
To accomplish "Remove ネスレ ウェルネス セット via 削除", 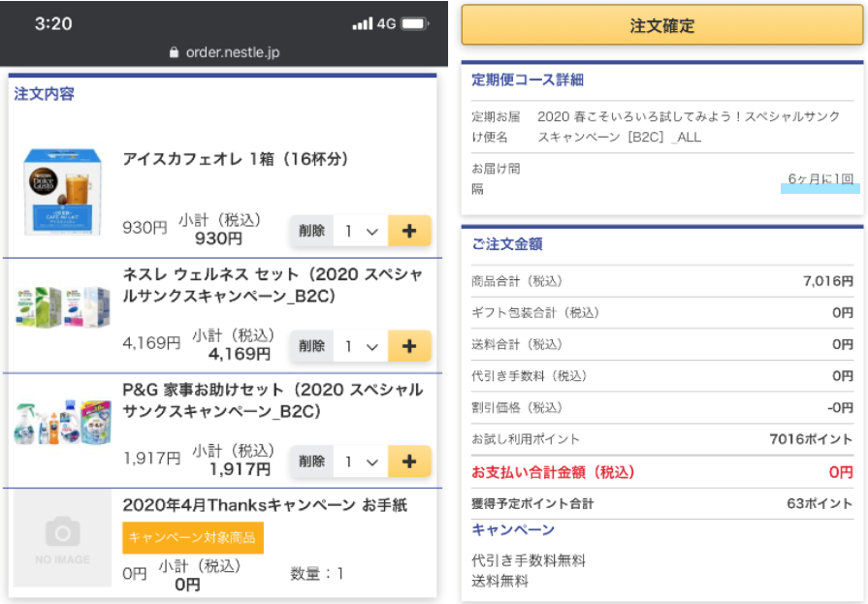I will coord(311,346).
